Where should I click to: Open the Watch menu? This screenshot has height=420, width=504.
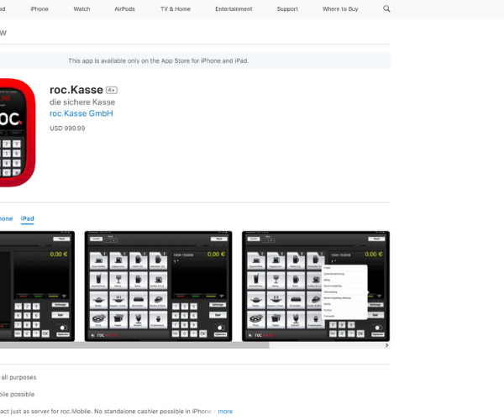(x=81, y=9)
